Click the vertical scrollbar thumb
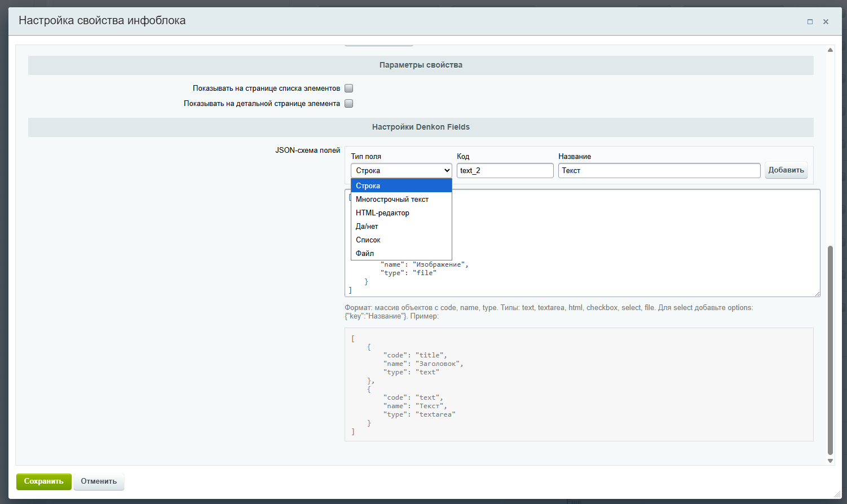The height and width of the screenshot is (504, 847). tap(830, 350)
